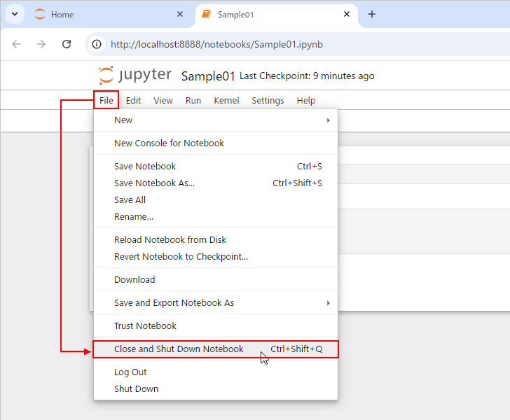Open the Edit menu
Image resolution: width=510 pixels, height=420 pixels.
coord(133,100)
